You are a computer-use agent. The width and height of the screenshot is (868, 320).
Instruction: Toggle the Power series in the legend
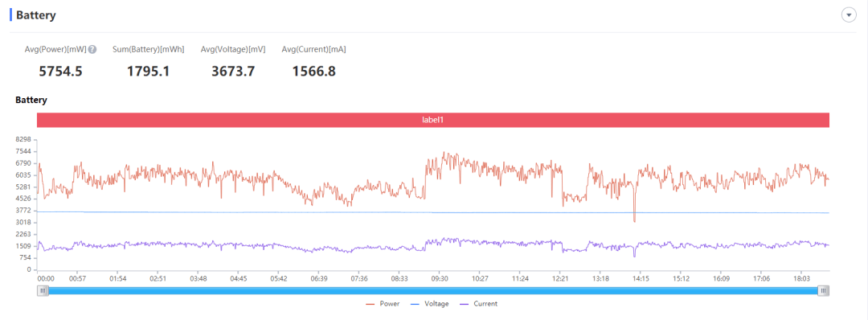(x=383, y=303)
